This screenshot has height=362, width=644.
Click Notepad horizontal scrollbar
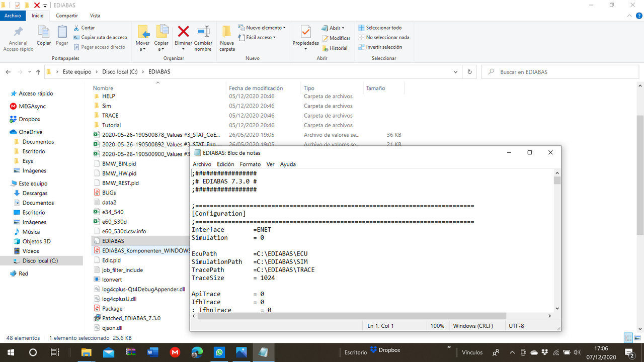click(x=352, y=316)
